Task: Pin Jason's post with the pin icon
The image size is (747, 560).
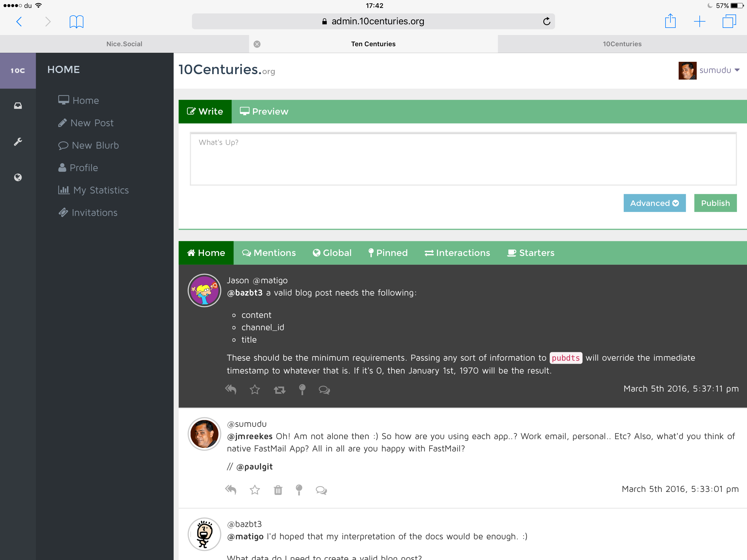Action: point(302,389)
